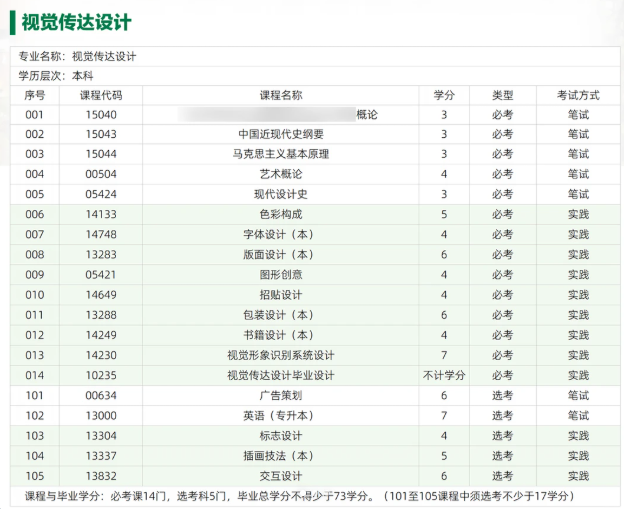The height and width of the screenshot is (509, 624).
Task: Click the 考试方式 column header
Action: coord(578,95)
